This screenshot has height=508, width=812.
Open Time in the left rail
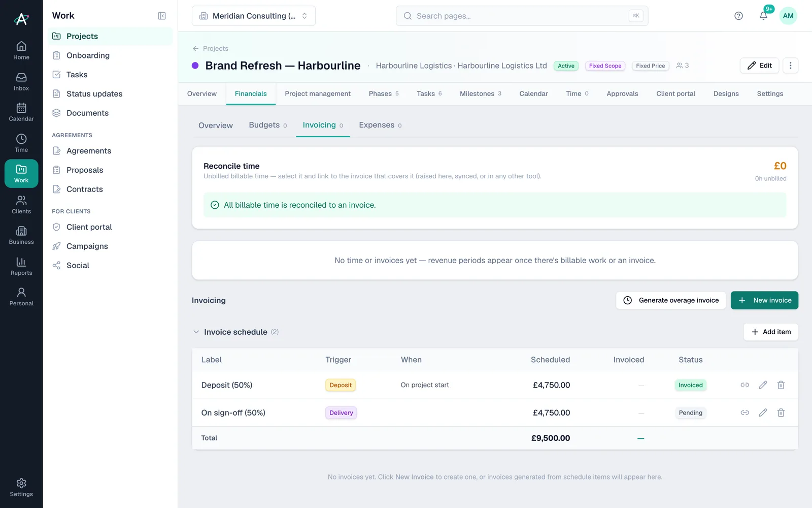tap(21, 143)
